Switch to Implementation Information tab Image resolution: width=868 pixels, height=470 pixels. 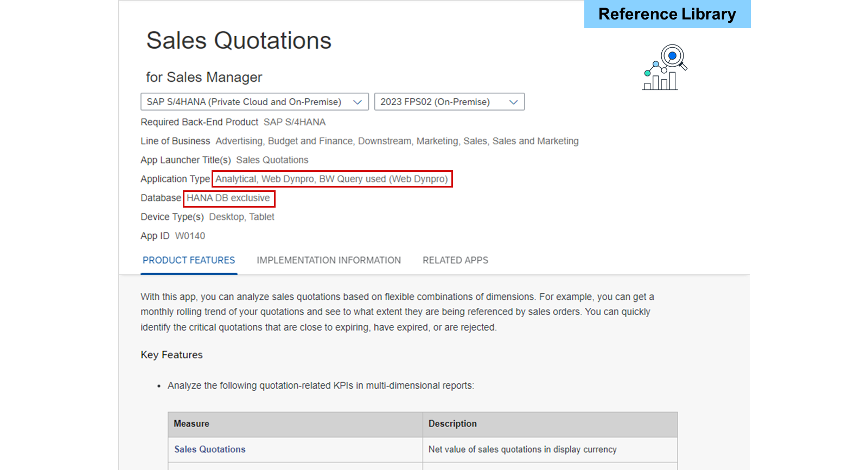pyautogui.click(x=329, y=261)
